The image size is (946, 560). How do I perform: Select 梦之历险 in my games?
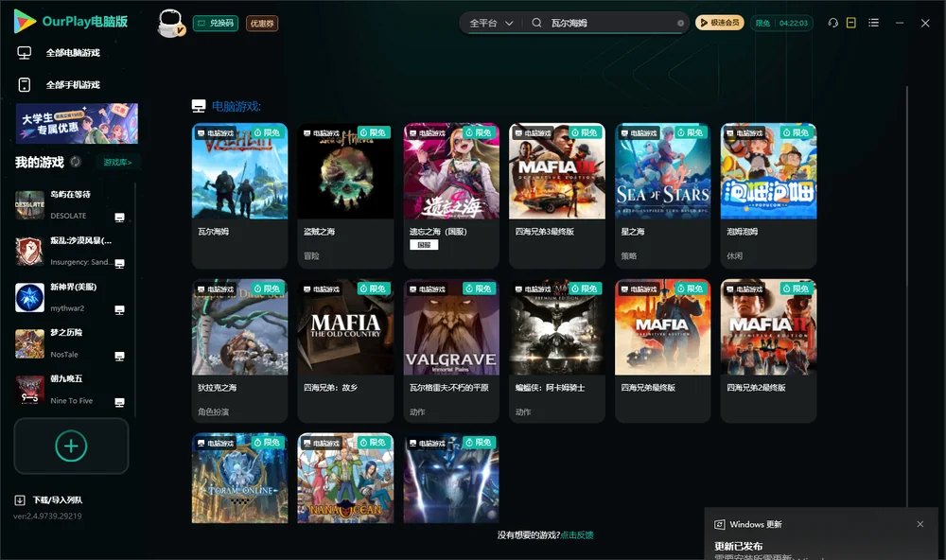click(71, 344)
